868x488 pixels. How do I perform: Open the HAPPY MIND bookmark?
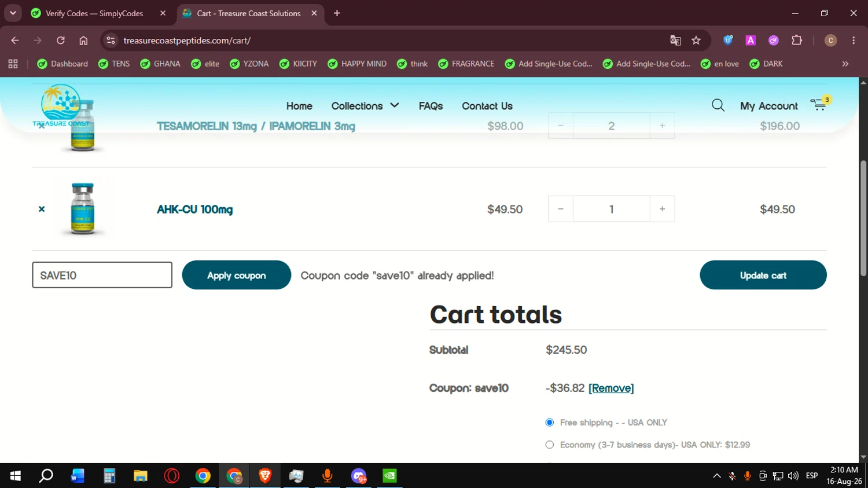coord(357,64)
